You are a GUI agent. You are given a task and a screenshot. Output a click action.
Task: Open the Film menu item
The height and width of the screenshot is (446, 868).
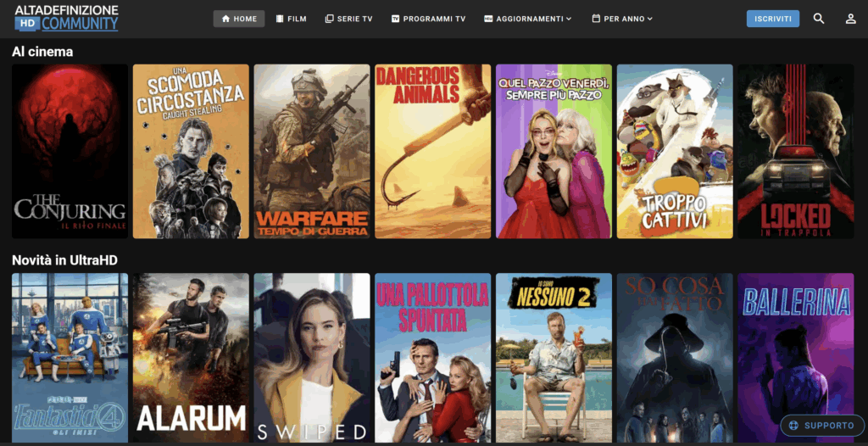click(291, 19)
